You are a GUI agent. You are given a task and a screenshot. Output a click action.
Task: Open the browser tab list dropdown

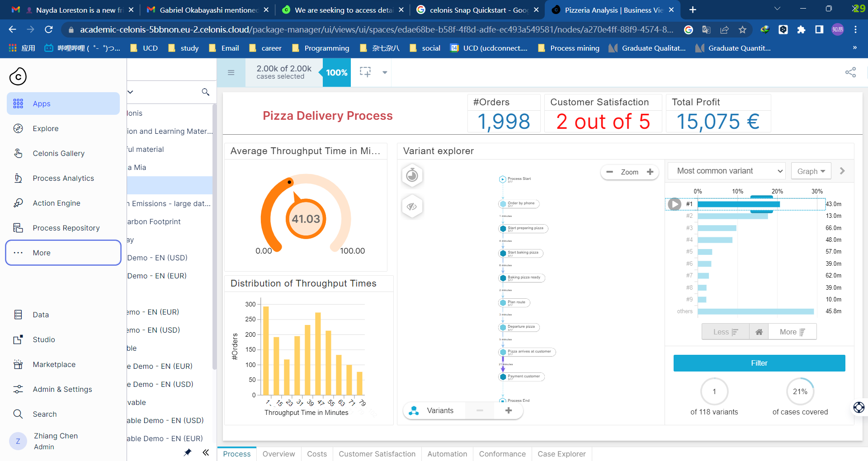coord(777,9)
